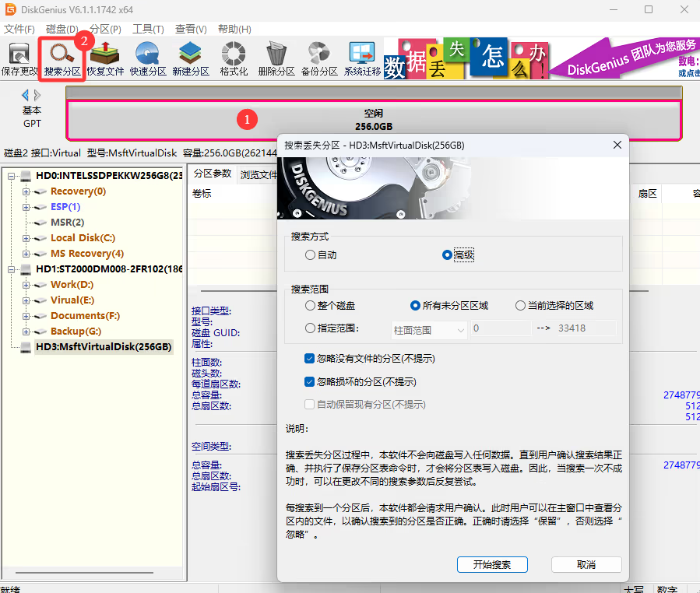The width and height of the screenshot is (700, 593).
Task: Close the 搜索丢失分区 dialog
Action: pos(617,145)
